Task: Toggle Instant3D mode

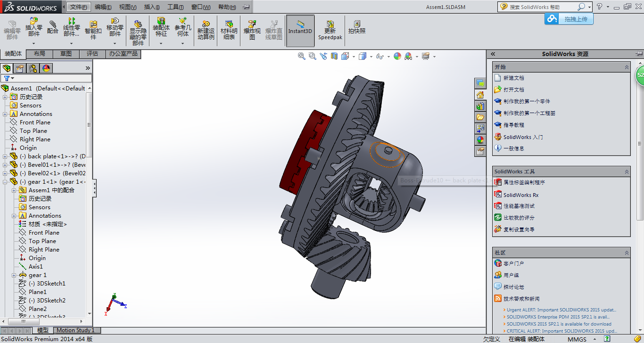Action: [x=300, y=30]
